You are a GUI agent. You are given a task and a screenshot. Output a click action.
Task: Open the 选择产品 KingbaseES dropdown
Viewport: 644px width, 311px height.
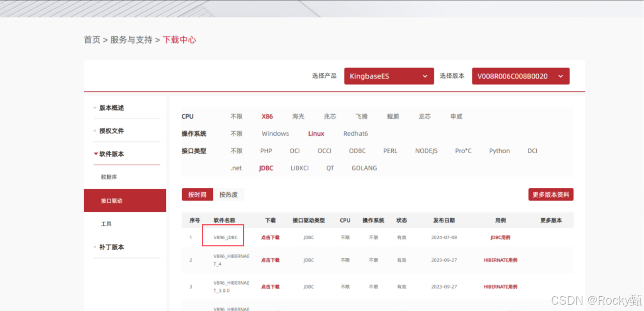pos(389,76)
